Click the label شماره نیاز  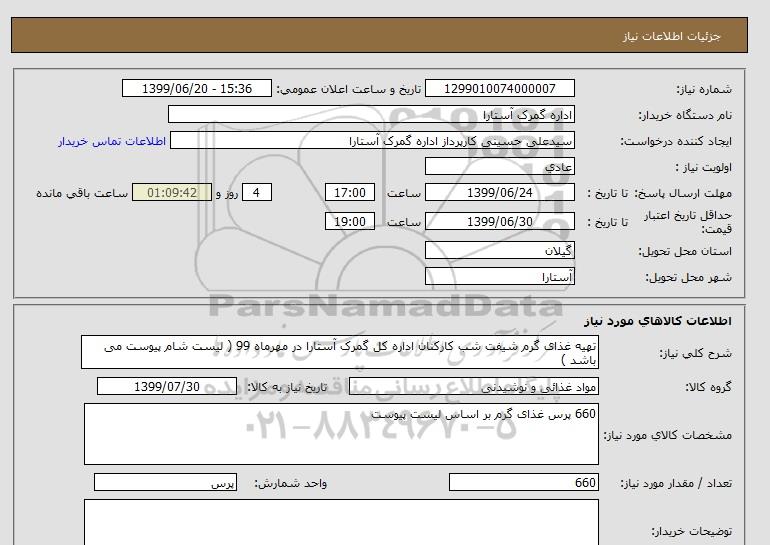click(x=704, y=89)
